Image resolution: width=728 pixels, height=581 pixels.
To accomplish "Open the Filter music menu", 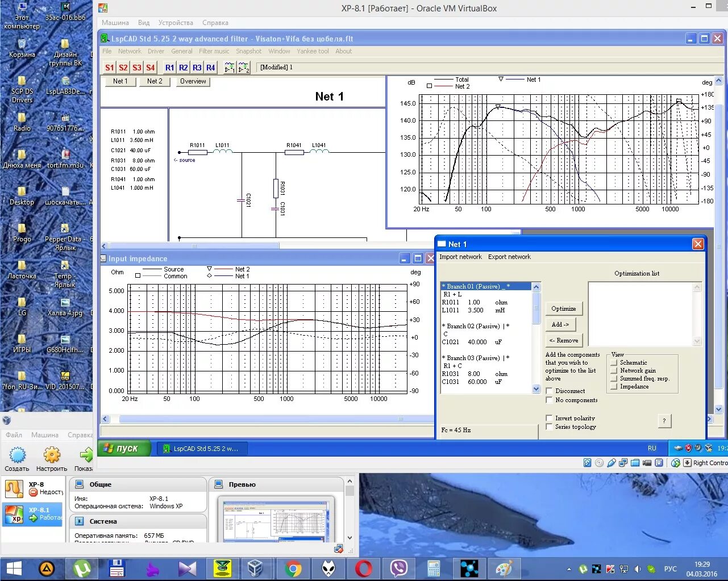I will [x=214, y=51].
